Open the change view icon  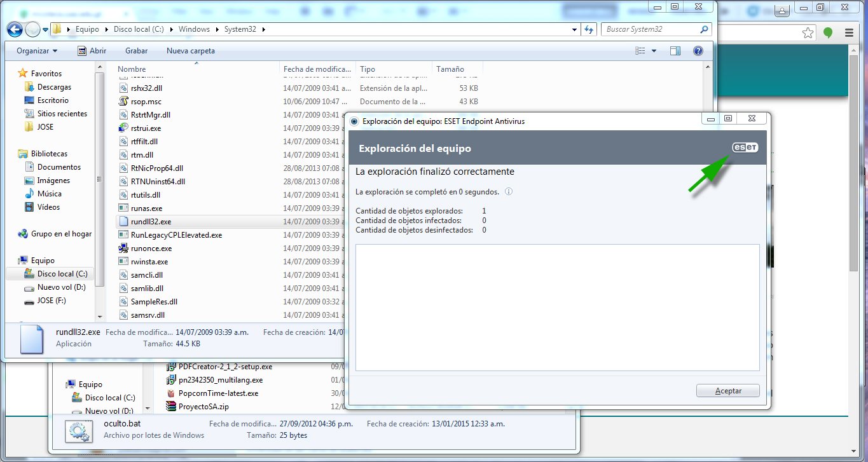pyautogui.click(x=641, y=51)
